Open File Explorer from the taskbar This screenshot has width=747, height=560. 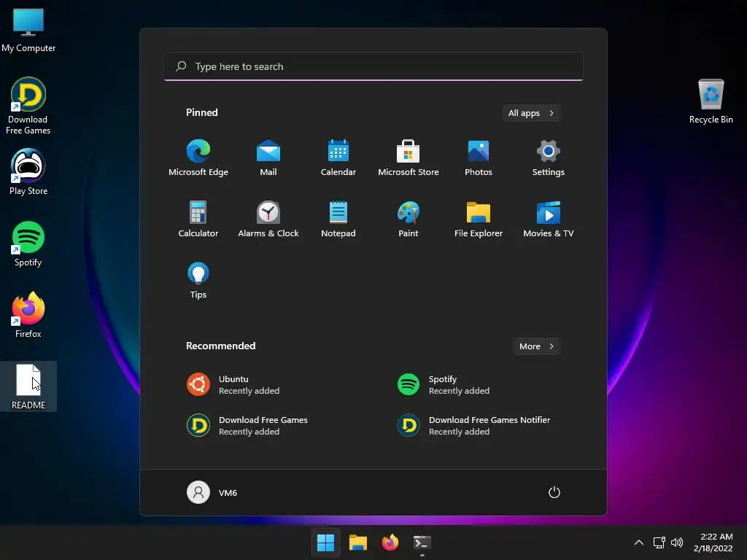[x=357, y=542]
